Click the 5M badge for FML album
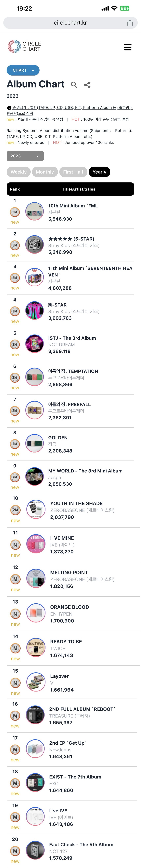Viewport: 141px width, 868px height. (15, 212)
